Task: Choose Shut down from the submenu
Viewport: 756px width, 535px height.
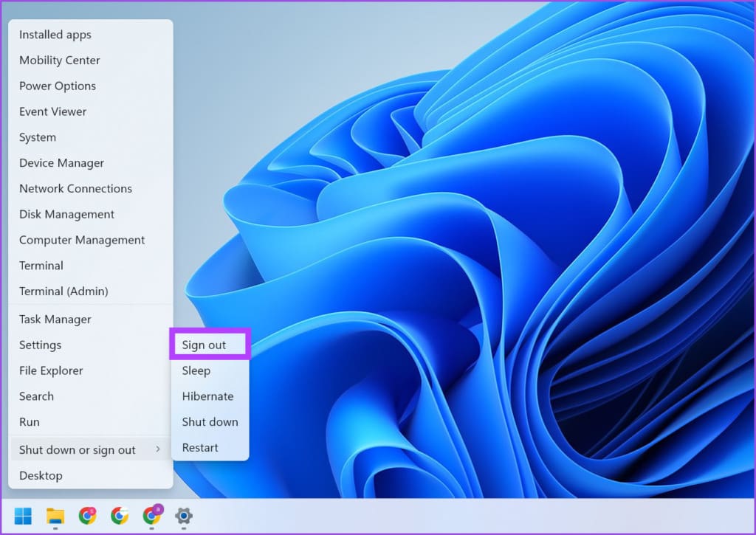Action: [210, 422]
